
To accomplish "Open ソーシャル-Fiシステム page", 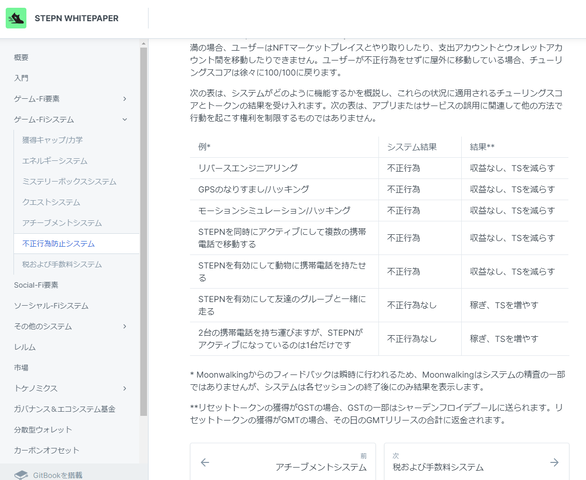I will [51, 306].
